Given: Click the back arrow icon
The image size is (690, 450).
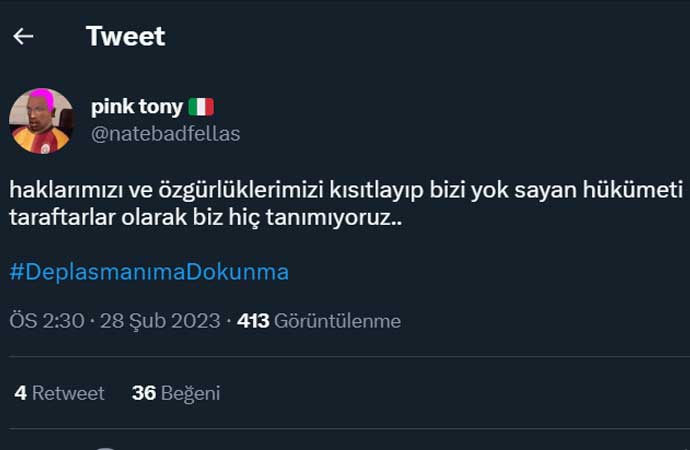Looking at the screenshot, I should [x=23, y=36].
